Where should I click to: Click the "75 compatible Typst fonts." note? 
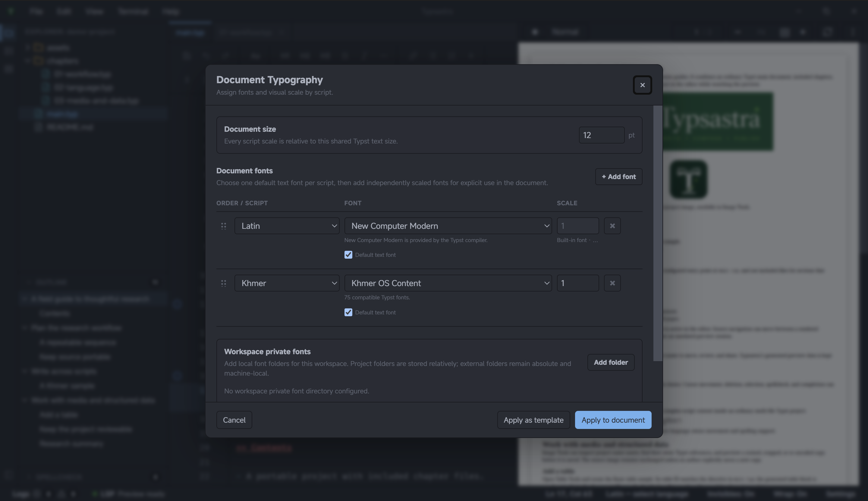pos(377,297)
